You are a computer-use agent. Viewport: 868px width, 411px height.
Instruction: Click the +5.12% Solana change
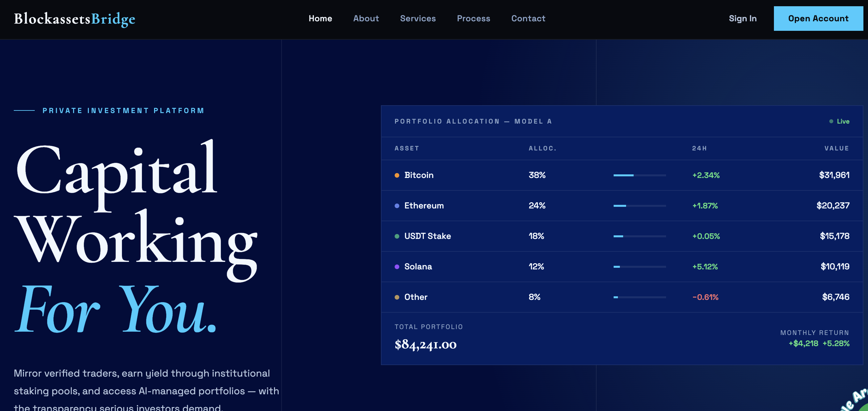coord(705,267)
